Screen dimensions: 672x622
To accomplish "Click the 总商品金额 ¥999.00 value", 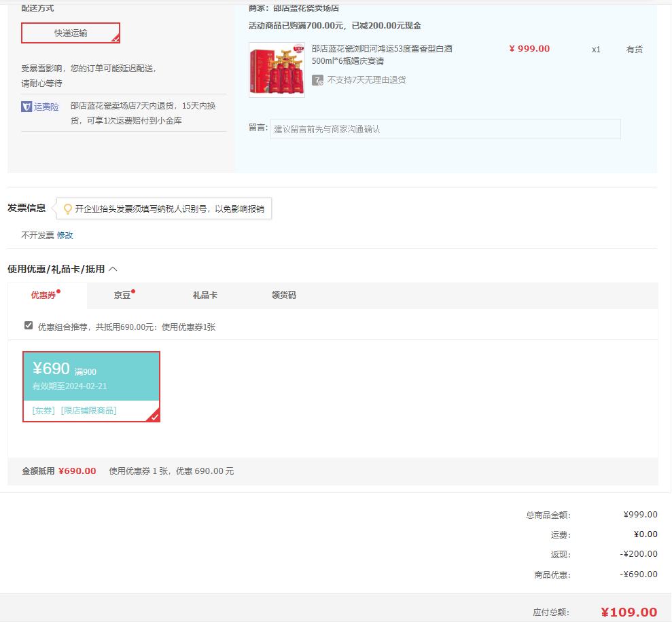I will pyautogui.click(x=640, y=515).
